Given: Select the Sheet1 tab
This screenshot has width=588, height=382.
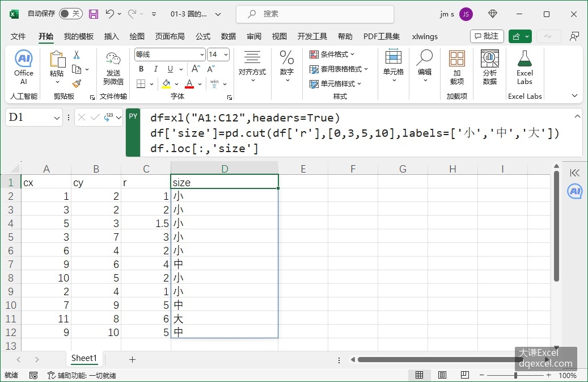Looking at the screenshot, I should click(x=84, y=358).
